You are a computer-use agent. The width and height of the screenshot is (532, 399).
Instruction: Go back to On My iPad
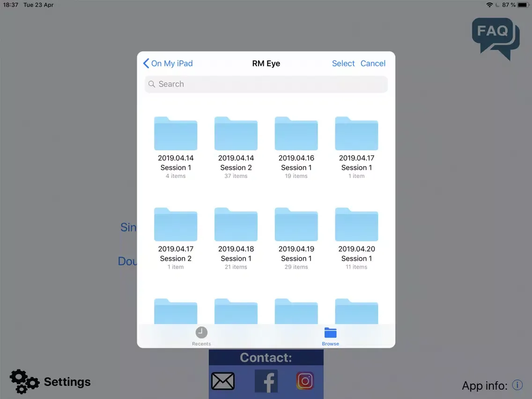pos(168,63)
